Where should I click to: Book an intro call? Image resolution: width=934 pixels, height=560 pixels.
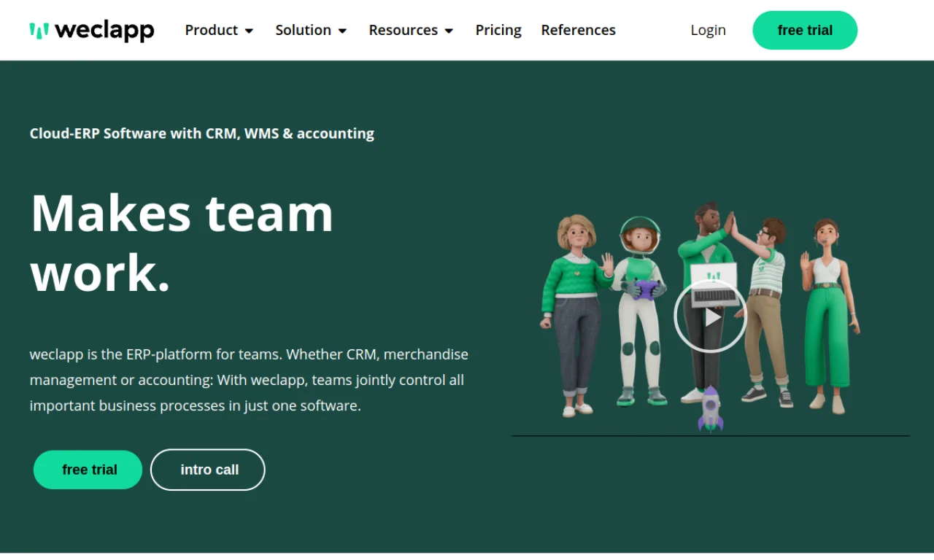pyautogui.click(x=208, y=470)
